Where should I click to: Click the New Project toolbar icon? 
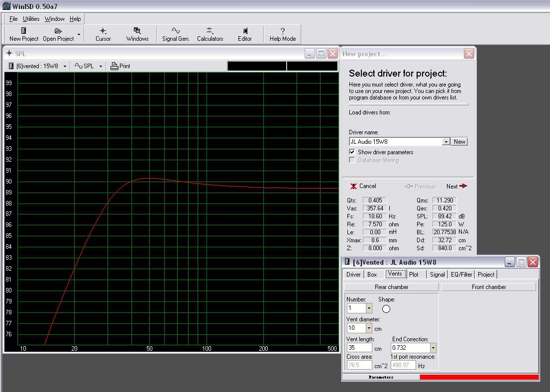(23, 31)
